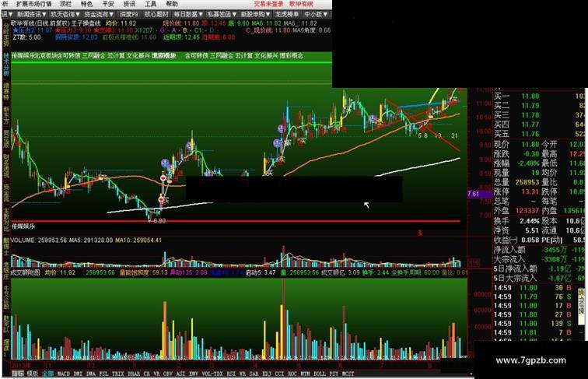The height and width of the screenshot is (379, 588).
Task: Click the 王子操盘线 indicator title
Action: pos(86,23)
